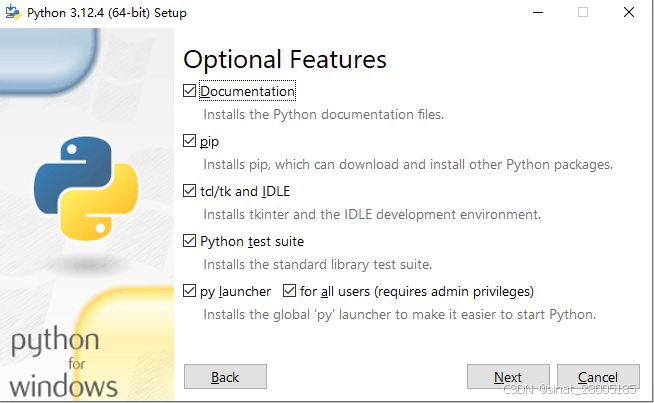The height and width of the screenshot is (403, 654).
Task: Disable the tcl/tk and IDLE checkbox
Action: 189,191
